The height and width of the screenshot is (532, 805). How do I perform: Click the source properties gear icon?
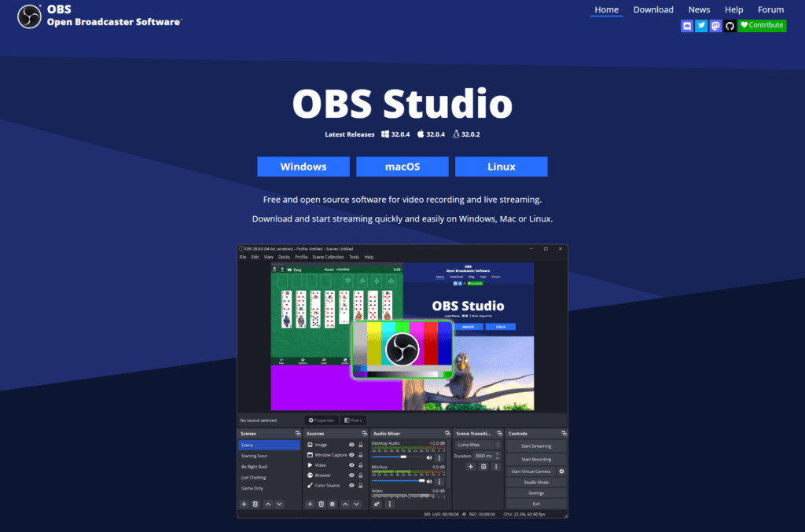pos(333,504)
